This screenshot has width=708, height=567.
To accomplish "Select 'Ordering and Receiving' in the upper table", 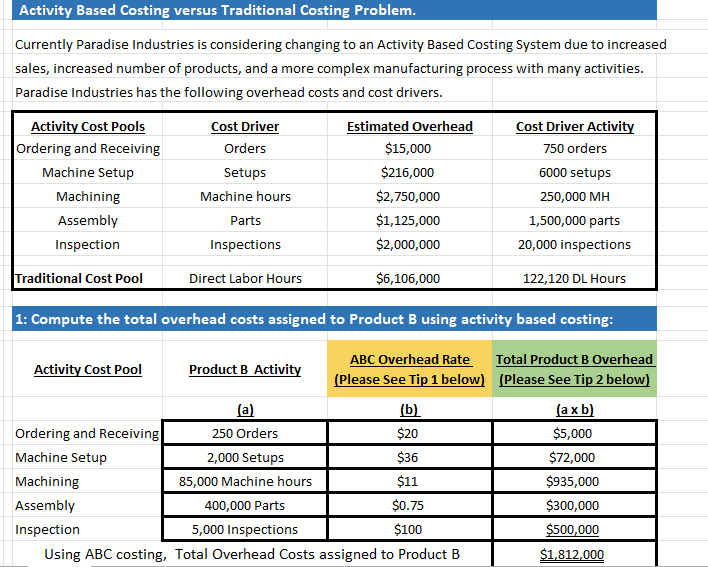I will pyautogui.click(x=88, y=149).
